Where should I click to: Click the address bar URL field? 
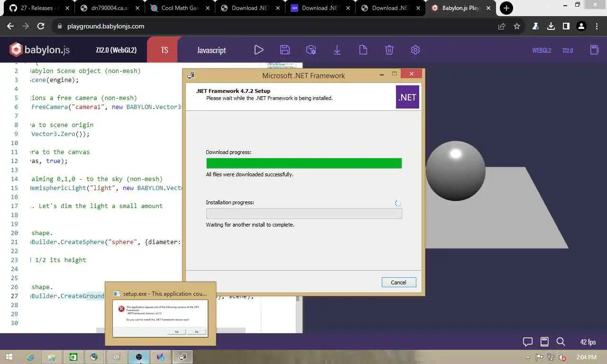point(275,27)
